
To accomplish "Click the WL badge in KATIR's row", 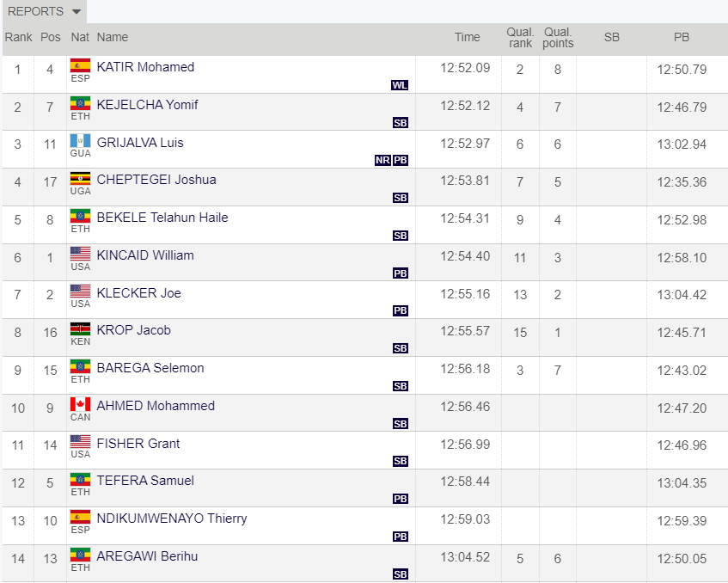I will pyautogui.click(x=400, y=85).
